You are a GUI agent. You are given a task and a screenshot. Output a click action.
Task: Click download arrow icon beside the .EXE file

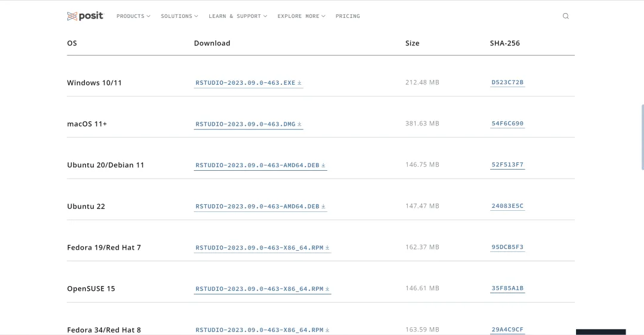point(299,83)
